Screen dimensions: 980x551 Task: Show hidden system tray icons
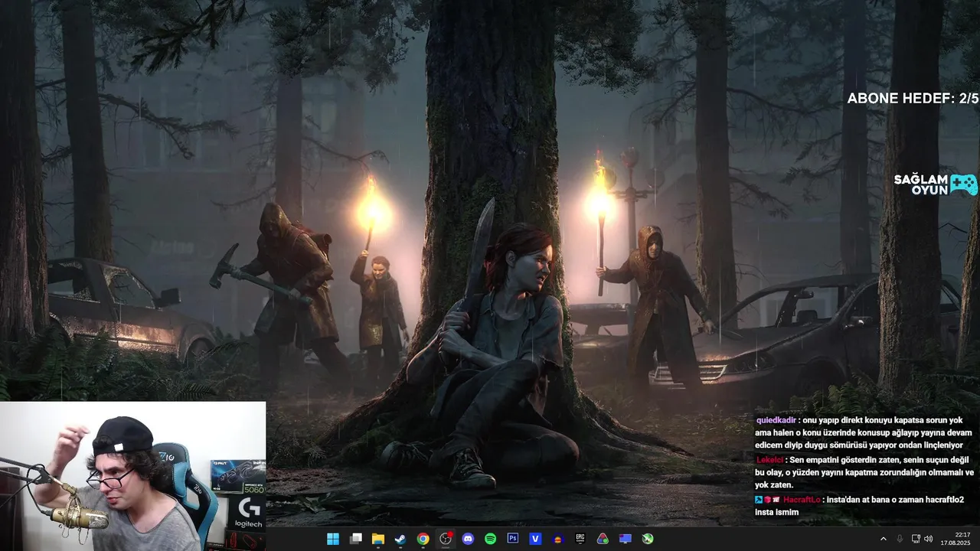click(883, 539)
